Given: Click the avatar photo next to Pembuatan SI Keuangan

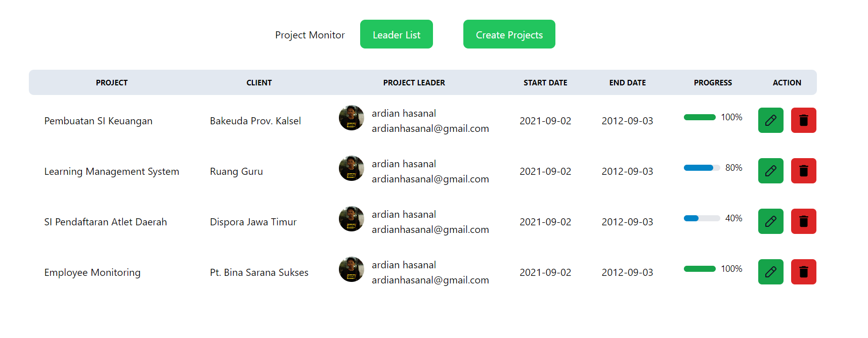Looking at the screenshot, I should (x=351, y=118).
